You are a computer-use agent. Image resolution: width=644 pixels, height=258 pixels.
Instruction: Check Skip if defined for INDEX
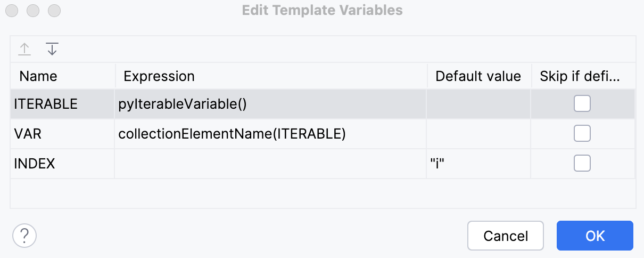click(x=582, y=164)
